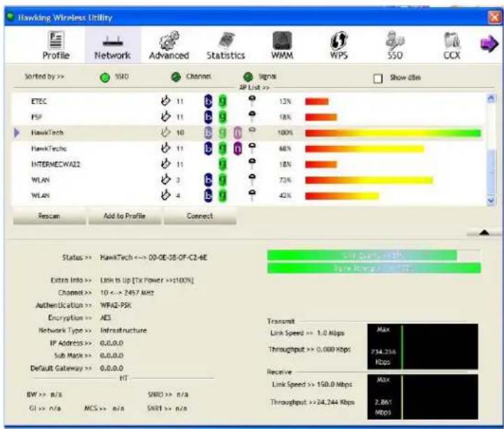
Task: Click the Rescan button
Action: [49, 216]
